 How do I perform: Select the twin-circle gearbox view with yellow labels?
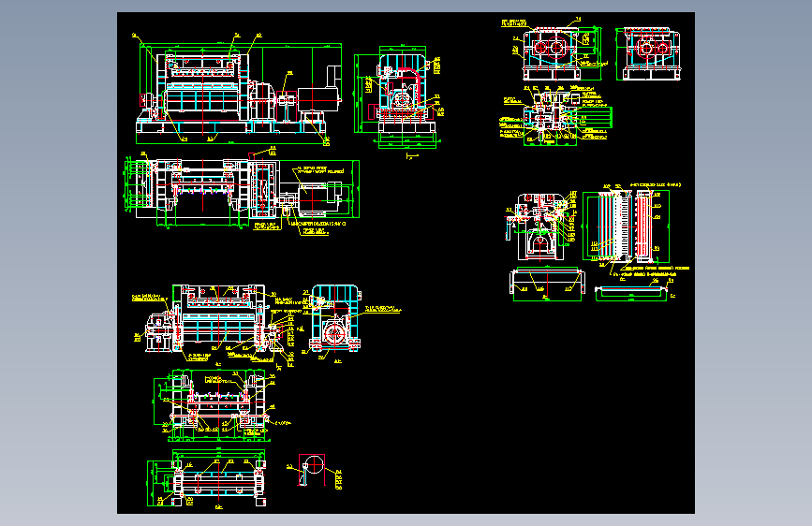(x=554, y=50)
